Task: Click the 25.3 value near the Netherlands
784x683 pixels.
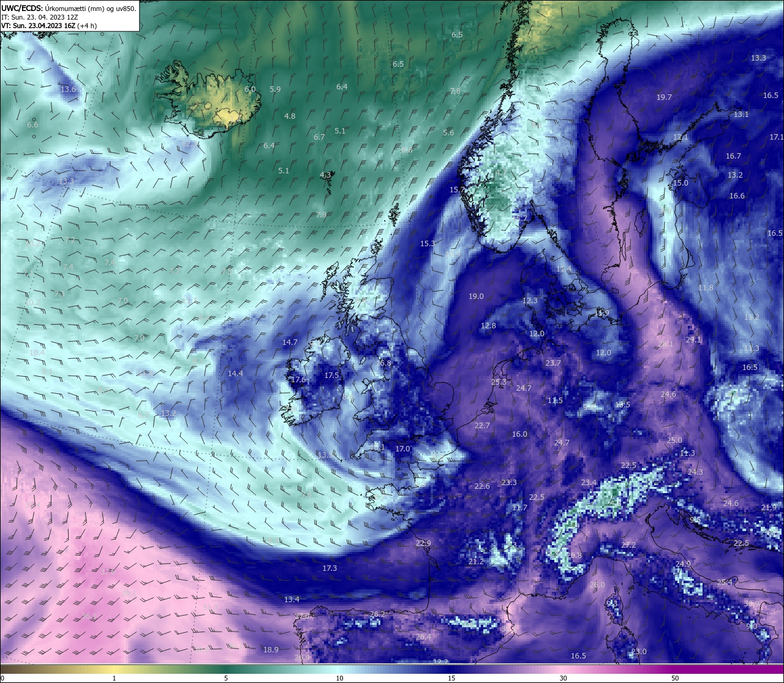Action: point(499,382)
